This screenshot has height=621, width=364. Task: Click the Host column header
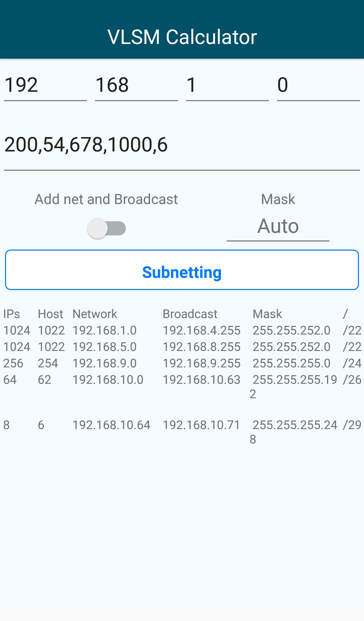[x=51, y=314]
